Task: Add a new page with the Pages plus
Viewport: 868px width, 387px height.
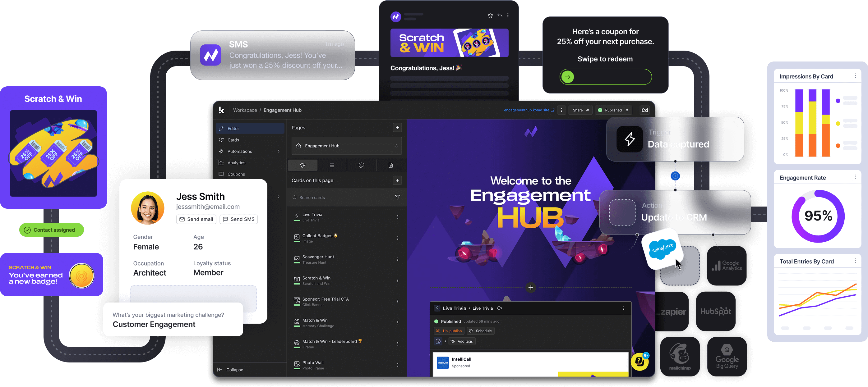Action: 397,128
